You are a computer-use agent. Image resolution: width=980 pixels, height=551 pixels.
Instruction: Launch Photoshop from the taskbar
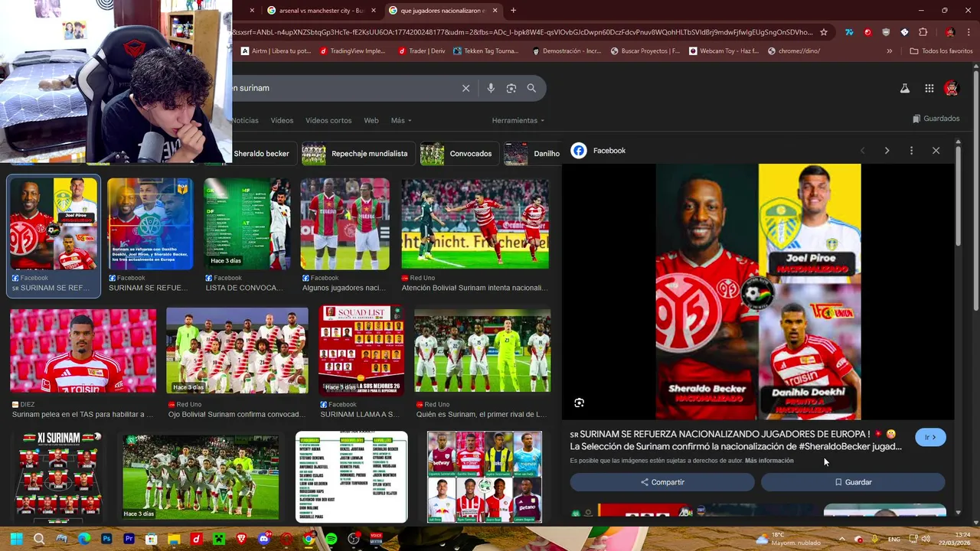click(106, 539)
